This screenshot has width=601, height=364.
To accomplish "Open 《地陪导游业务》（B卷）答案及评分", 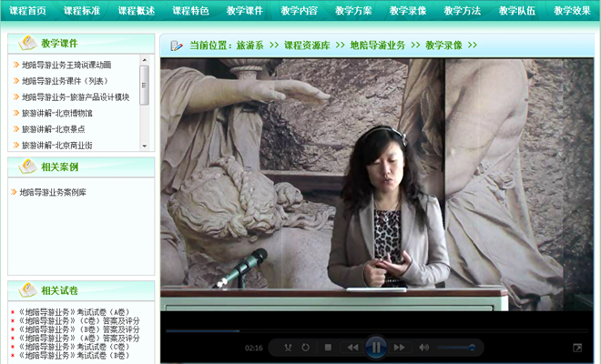I will pyautogui.click(x=79, y=329).
